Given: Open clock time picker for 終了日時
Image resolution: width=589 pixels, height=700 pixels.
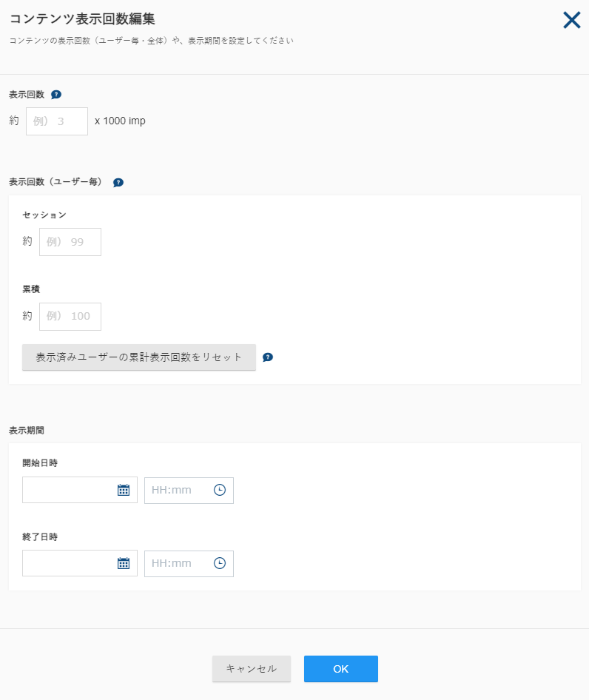Looking at the screenshot, I should (x=220, y=563).
